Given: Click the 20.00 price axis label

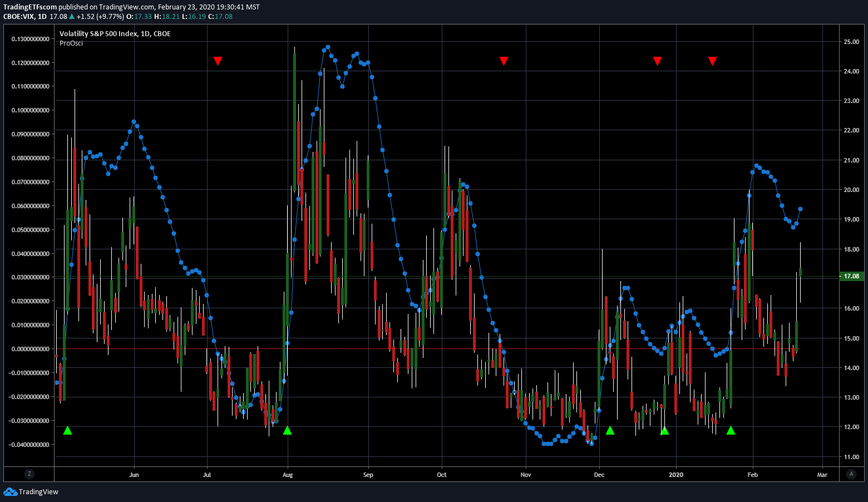Looking at the screenshot, I should [851, 190].
